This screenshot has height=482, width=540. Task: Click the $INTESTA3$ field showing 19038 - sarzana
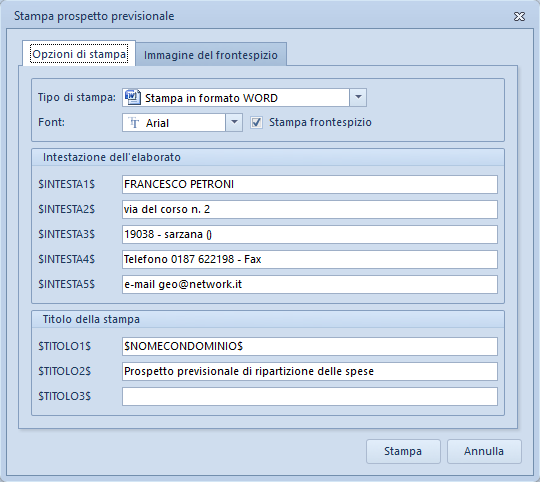[310, 234]
